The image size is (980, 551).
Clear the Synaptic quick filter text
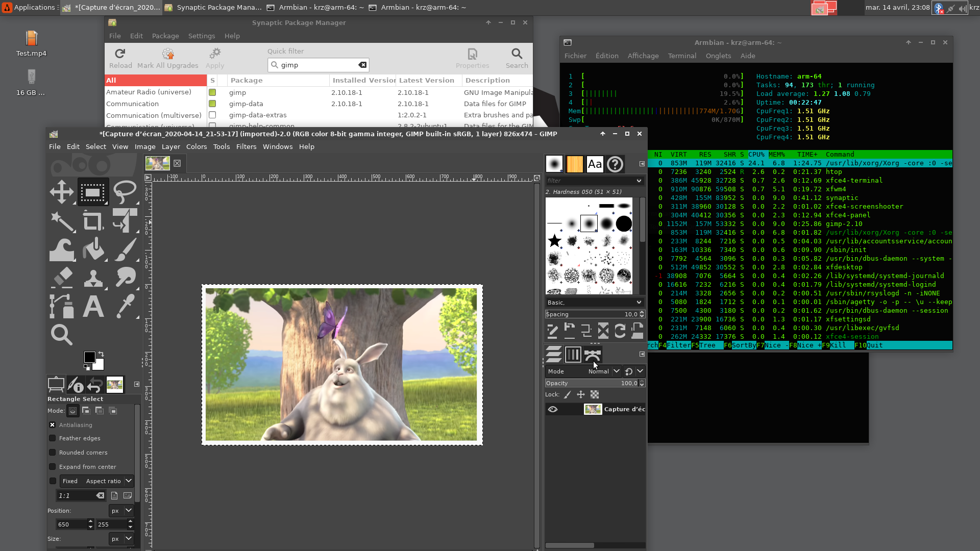(x=362, y=65)
